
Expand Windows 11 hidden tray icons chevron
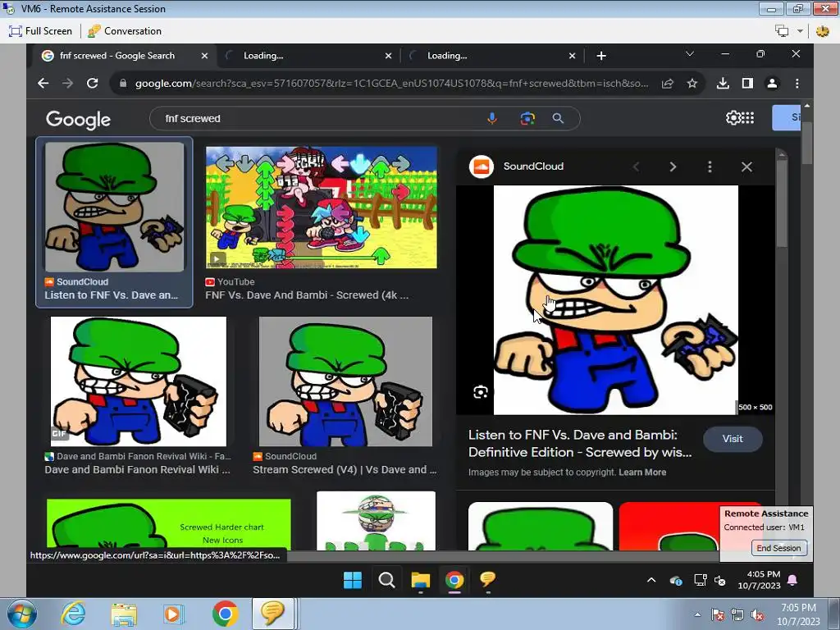coord(651,580)
